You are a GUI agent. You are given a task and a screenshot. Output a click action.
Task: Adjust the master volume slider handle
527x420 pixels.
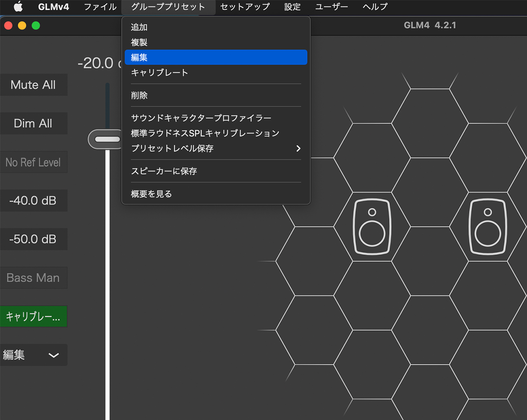[x=105, y=139]
